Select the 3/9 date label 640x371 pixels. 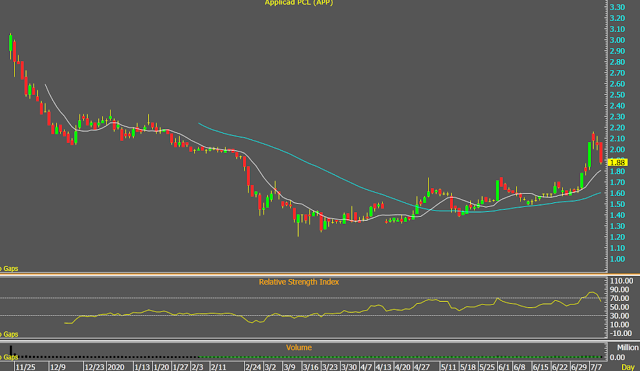coord(289,367)
